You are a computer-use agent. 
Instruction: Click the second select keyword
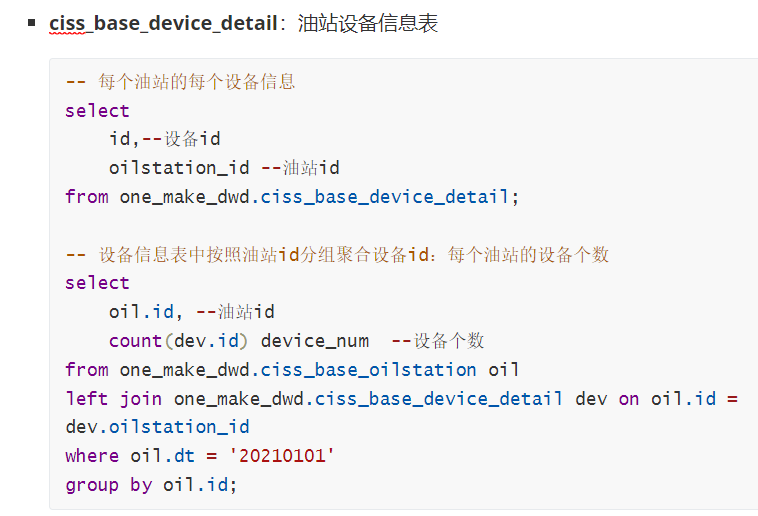(x=97, y=283)
